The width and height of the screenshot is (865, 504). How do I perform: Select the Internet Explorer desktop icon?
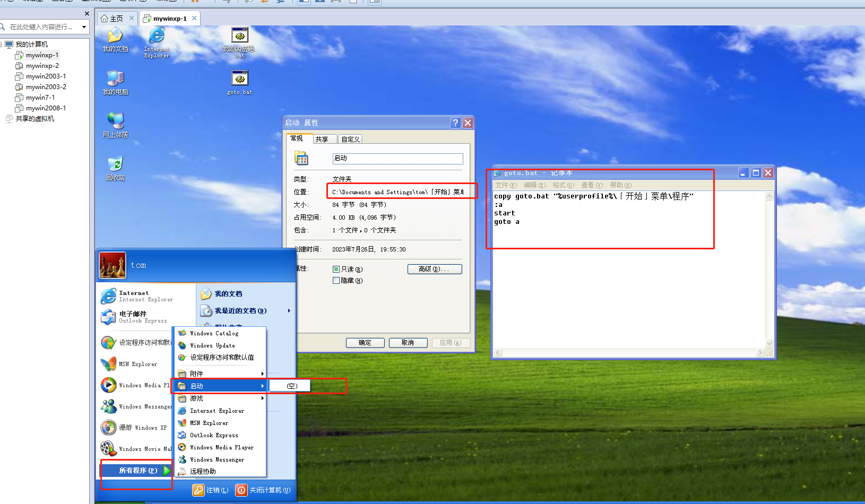(157, 42)
